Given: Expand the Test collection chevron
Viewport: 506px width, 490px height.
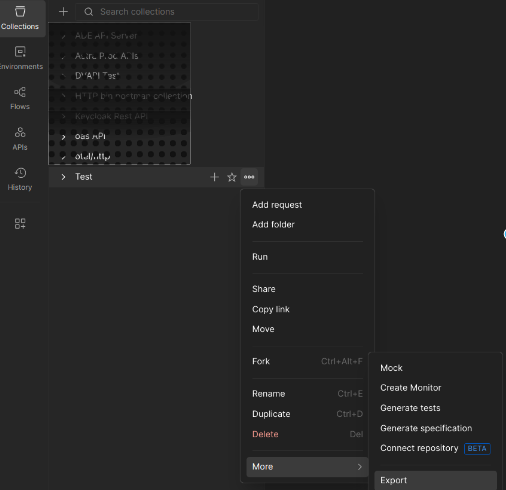Looking at the screenshot, I should 63,177.
